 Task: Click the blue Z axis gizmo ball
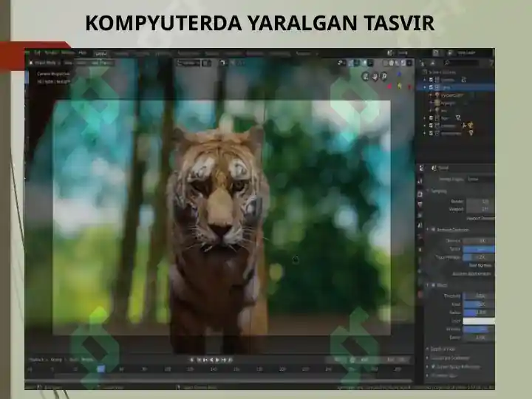pyautogui.click(x=399, y=74)
